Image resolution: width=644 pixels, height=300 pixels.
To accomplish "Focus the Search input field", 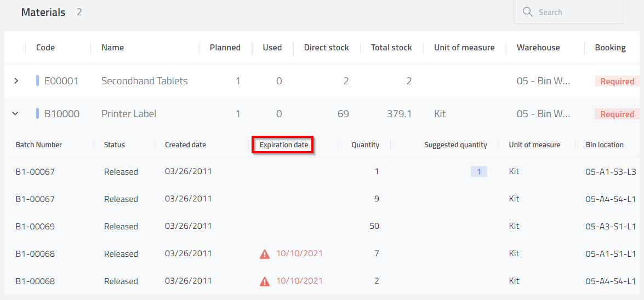I will pos(568,12).
